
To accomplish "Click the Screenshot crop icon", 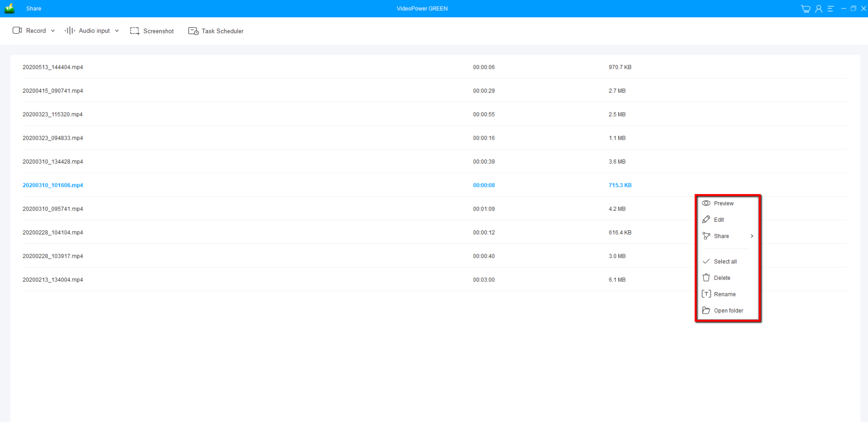I will tap(135, 31).
